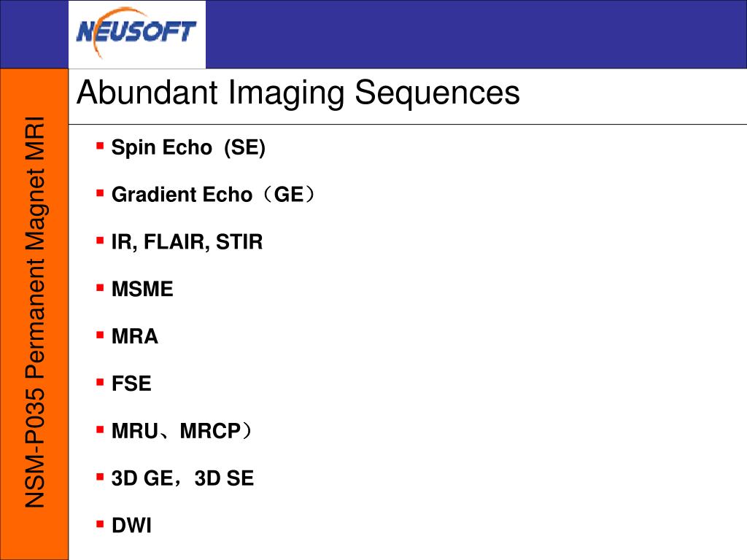
Task: Click the red bullet beside DWI
Action: 100,524
